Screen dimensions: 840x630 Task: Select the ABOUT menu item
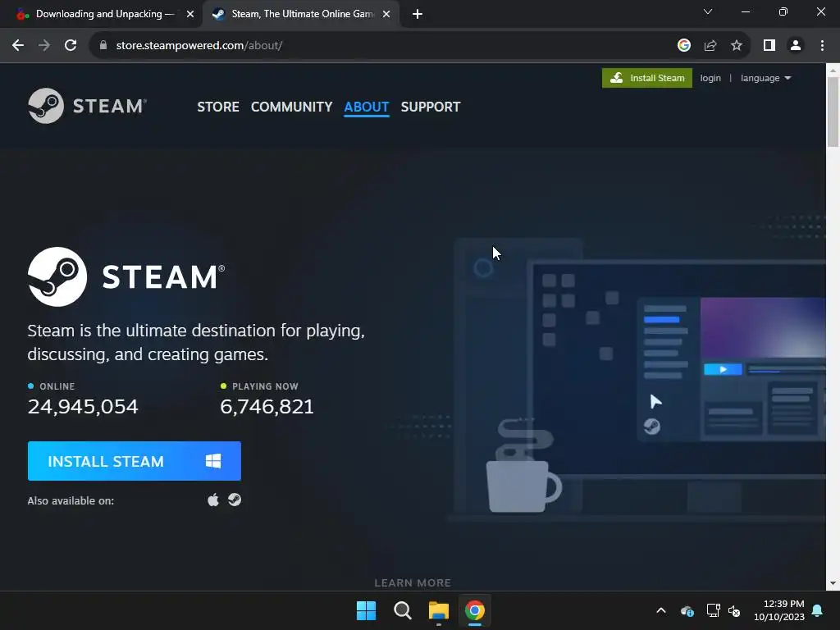[x=367, y=107]
